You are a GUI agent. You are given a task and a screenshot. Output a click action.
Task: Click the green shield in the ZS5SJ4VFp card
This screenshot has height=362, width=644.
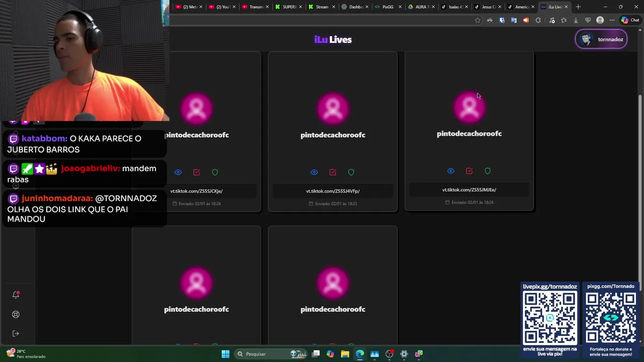[351, 172]
